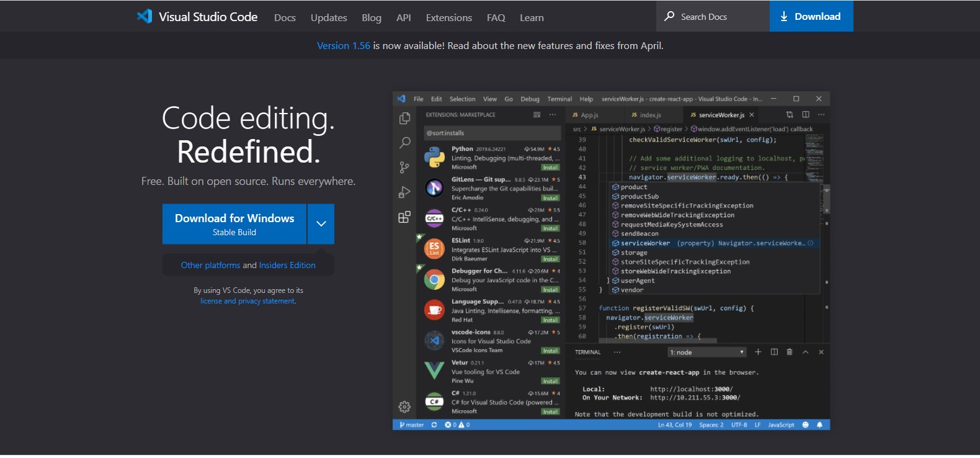Click the Search magnifier in activity bar
The image size is (980, 458).
tap(404, 143)
